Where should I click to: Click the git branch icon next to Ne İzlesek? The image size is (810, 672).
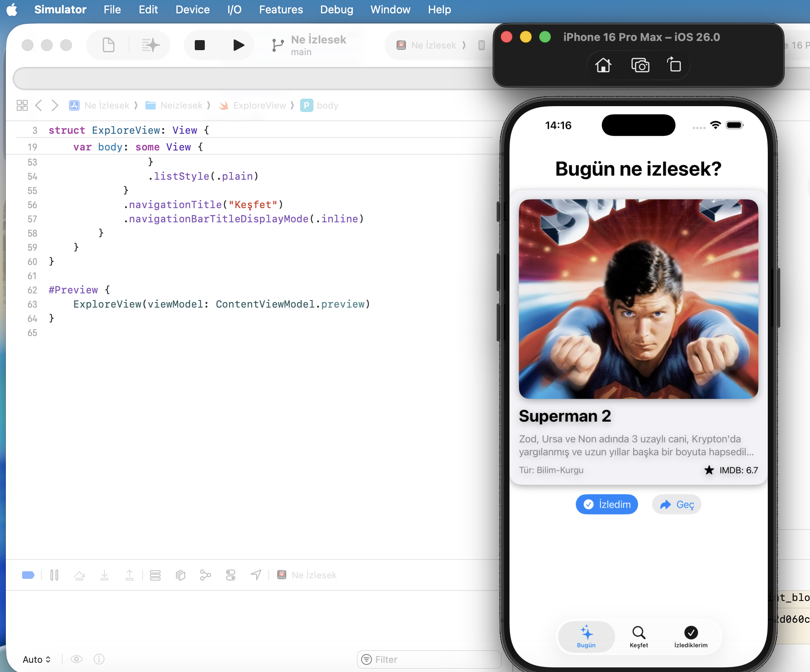[278, 45]
